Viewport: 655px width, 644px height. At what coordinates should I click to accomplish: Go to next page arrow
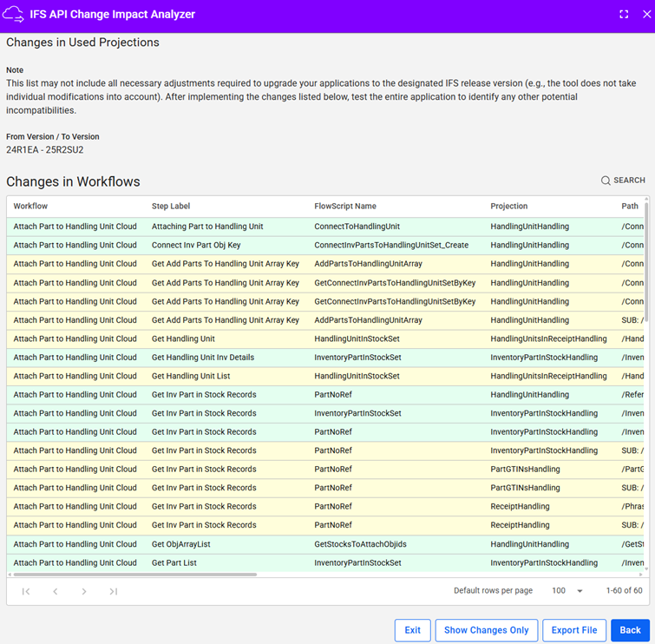[84, 591]
